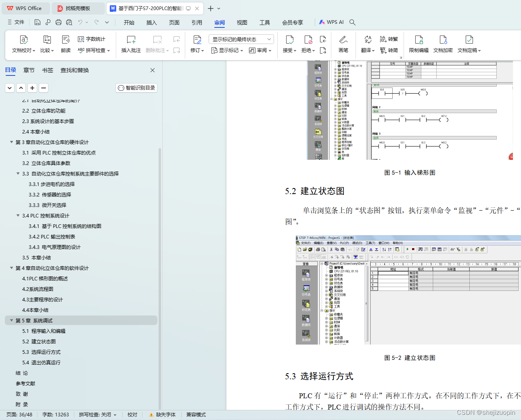Switch to the WPS Office home tab
The image size is (521, 420).
[25, 8]
